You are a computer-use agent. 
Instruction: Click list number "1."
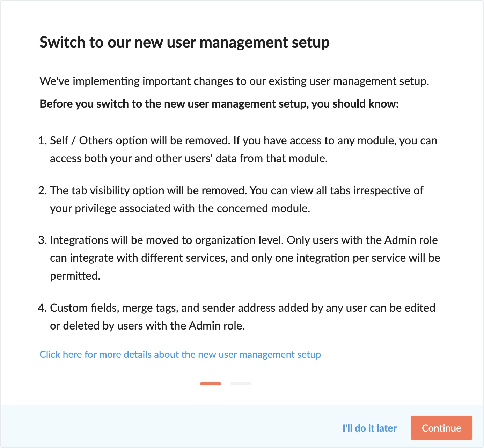click(43, 140)
